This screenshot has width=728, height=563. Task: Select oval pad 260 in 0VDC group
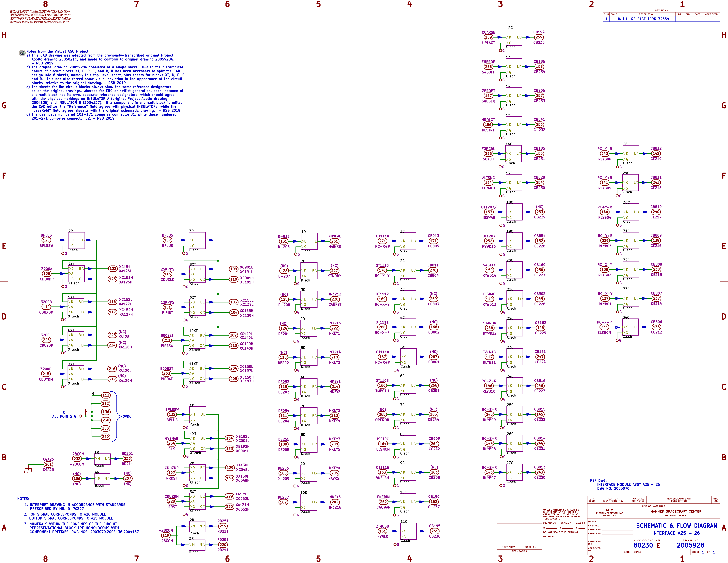105,437
